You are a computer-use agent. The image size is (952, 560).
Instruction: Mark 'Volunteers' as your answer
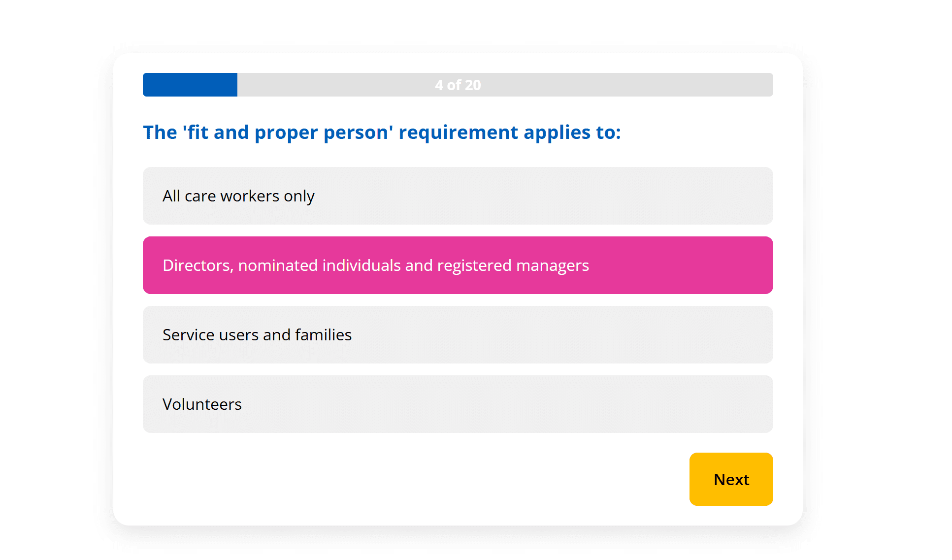coord(457,404)
